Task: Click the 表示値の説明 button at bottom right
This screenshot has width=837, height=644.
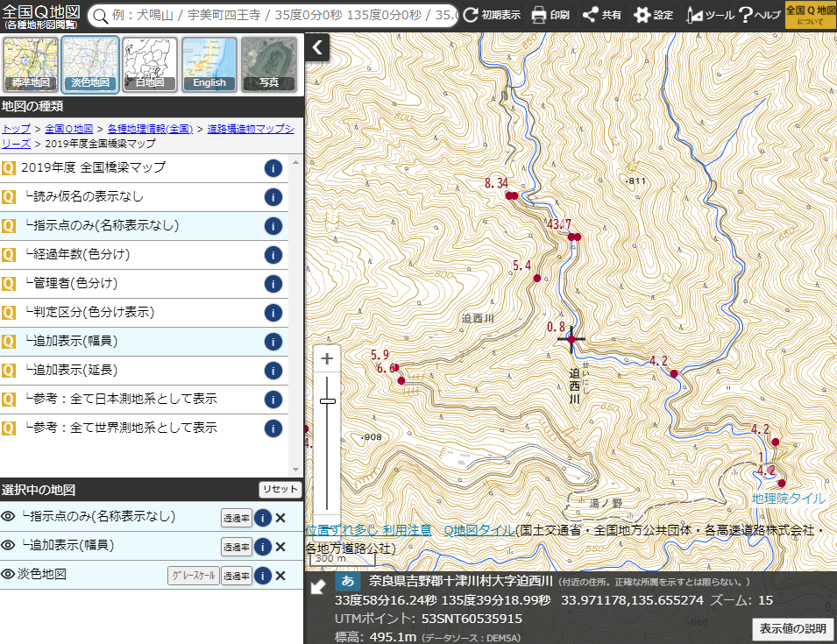Action: (x=793, y=629)
